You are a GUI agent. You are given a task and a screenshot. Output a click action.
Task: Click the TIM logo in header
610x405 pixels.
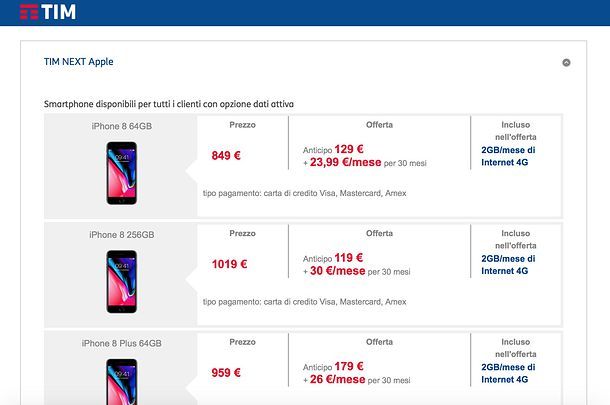click(x=48, y=12)
